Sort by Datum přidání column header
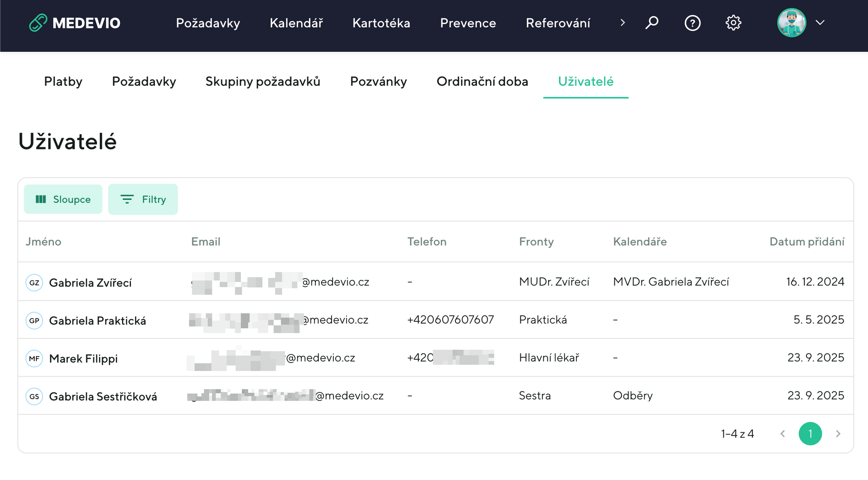 point(806,242)
